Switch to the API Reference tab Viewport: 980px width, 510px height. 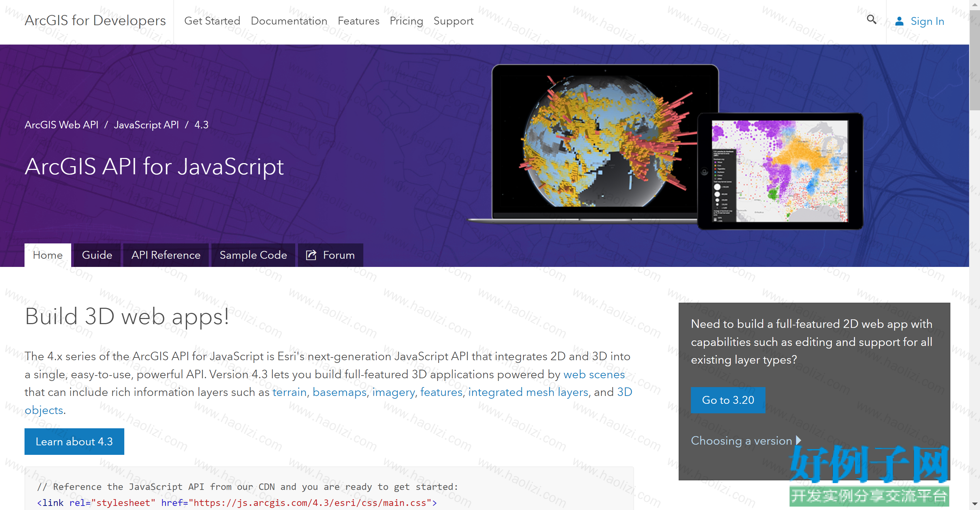(166, 255)
